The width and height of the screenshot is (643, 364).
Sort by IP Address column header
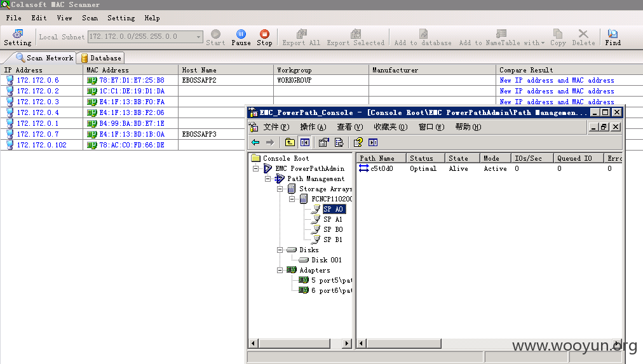[x=42, y=70]
